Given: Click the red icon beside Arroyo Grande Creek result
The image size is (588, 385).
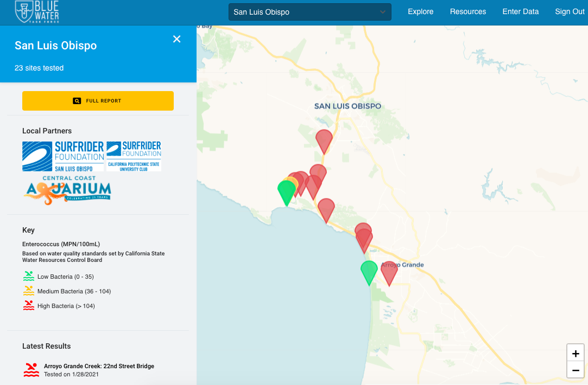Looking at the screenshot, I should tap(31, 370).
